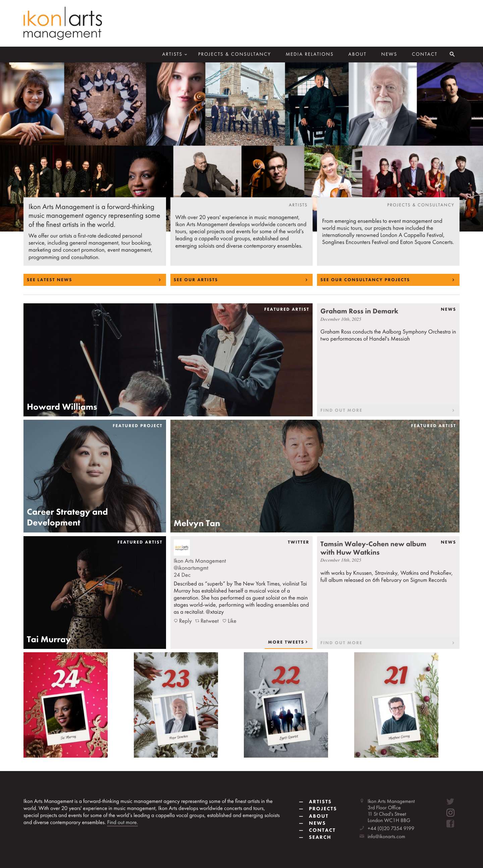Click the footer Find out more link

(122, 822)
